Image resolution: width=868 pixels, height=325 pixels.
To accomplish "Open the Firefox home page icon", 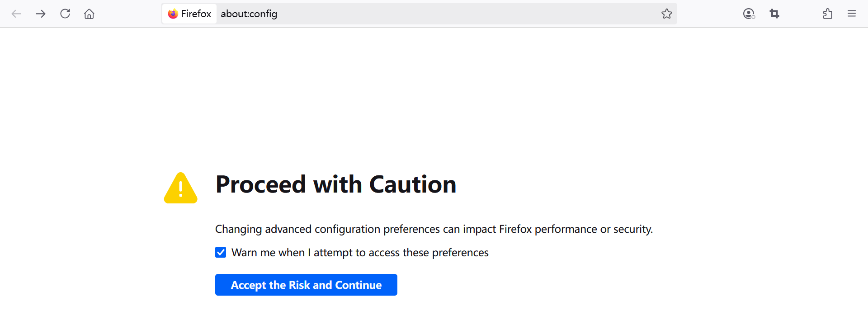I will (x=89, y=14).
